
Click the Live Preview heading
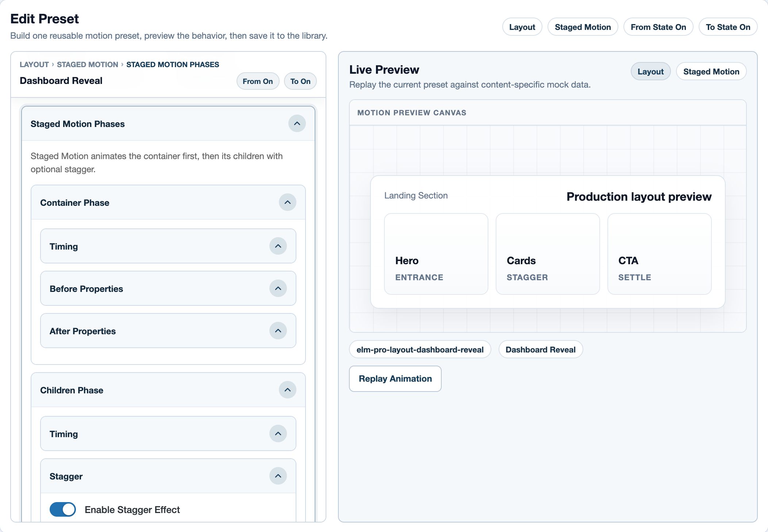tap(384, 70)
